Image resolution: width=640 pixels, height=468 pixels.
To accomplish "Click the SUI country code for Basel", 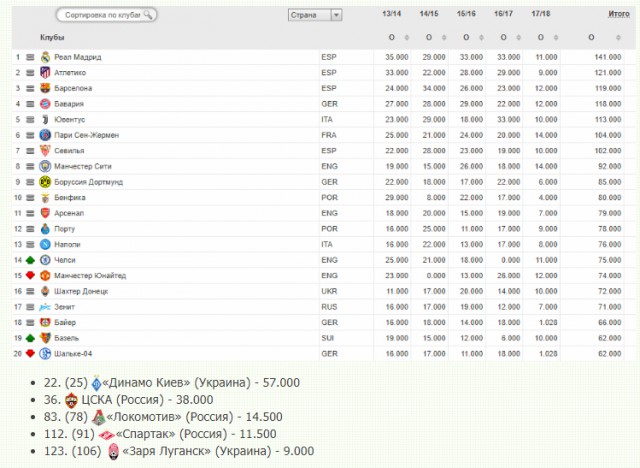I will tap(327, 338).
